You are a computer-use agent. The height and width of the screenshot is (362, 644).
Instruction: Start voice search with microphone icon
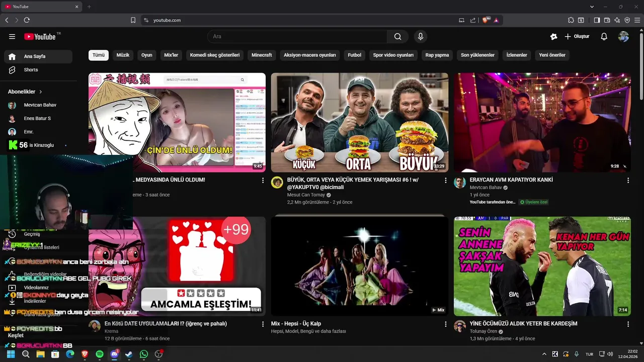pos(421,36)
